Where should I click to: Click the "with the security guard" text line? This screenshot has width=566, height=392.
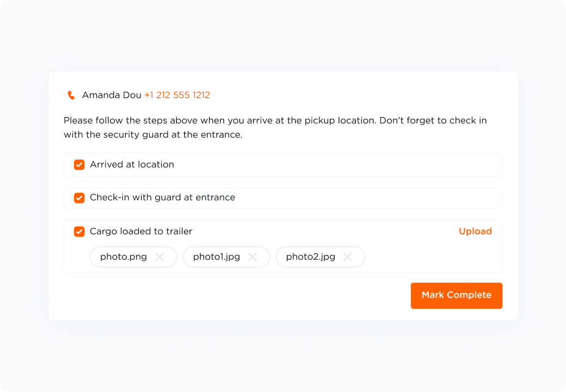152,134
